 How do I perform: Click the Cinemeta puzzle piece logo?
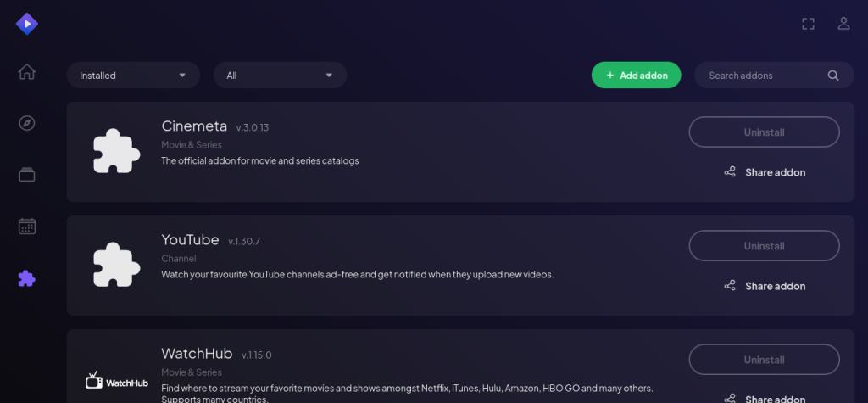[116, 151]
